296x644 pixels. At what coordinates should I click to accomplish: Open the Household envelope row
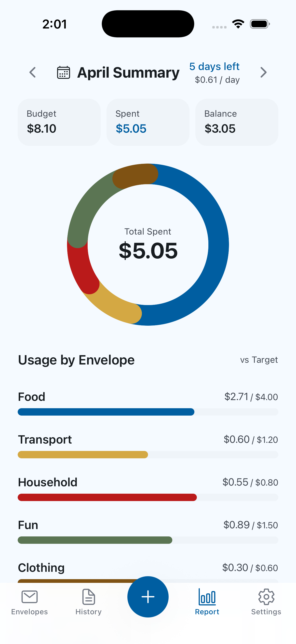148,489
